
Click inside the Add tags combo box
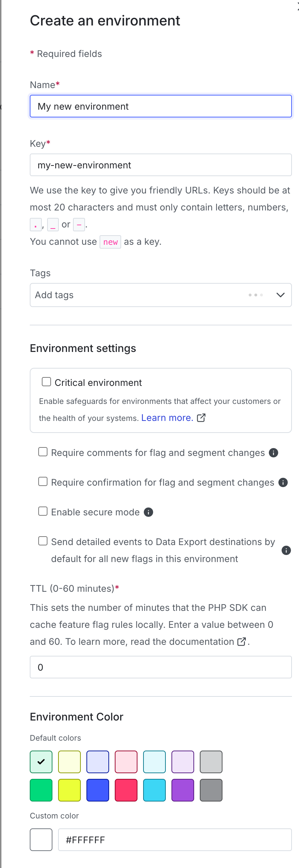click(161, 295)
